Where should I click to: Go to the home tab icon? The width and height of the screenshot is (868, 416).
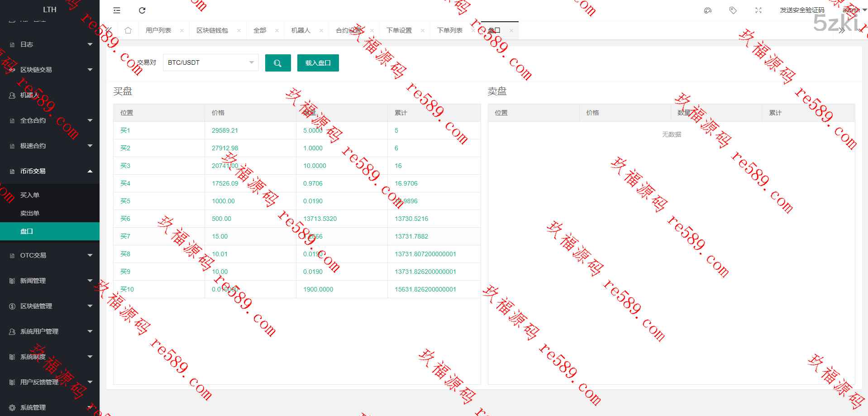[128, 30]
